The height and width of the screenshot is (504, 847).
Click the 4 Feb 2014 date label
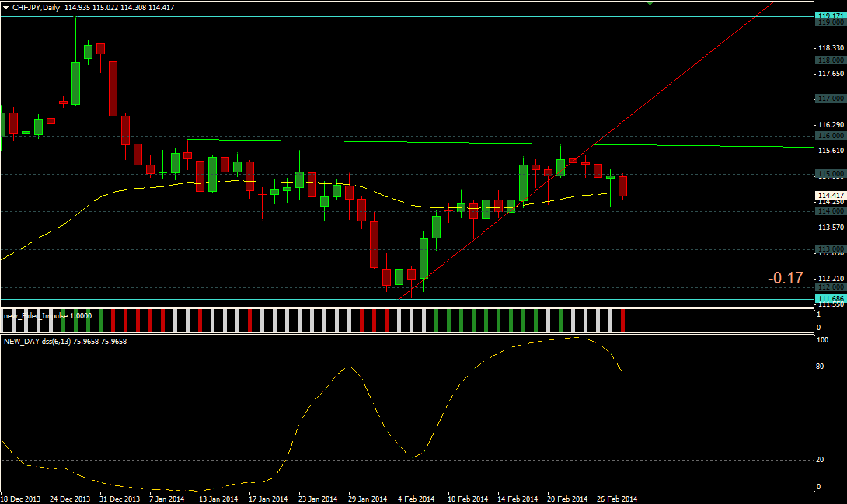pyautogui.click(x=416, y=499)
